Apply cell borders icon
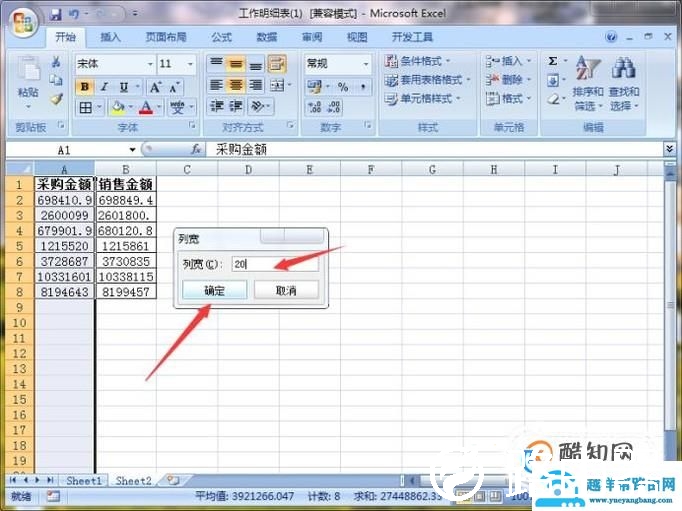The image size is (682, 511). point(86,107)
